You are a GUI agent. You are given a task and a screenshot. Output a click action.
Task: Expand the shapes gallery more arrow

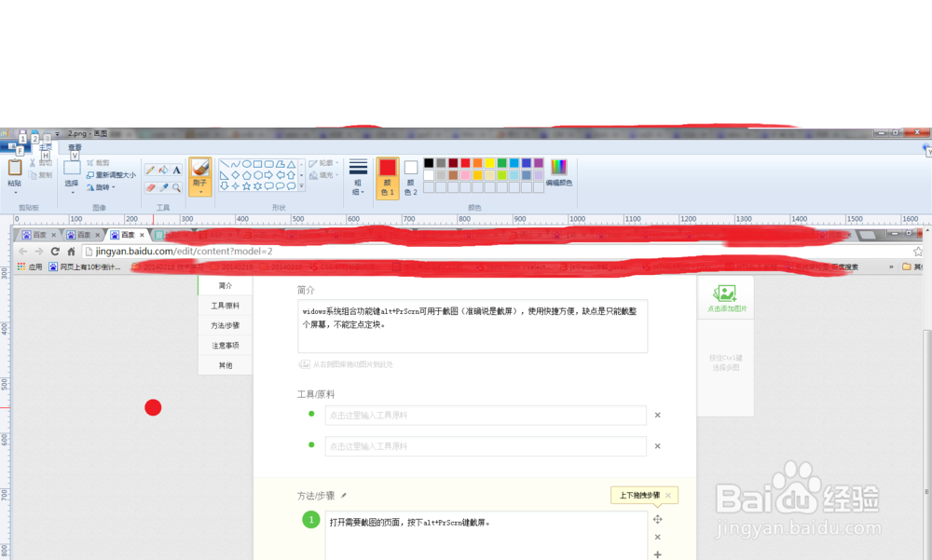[x=301, y=186]
